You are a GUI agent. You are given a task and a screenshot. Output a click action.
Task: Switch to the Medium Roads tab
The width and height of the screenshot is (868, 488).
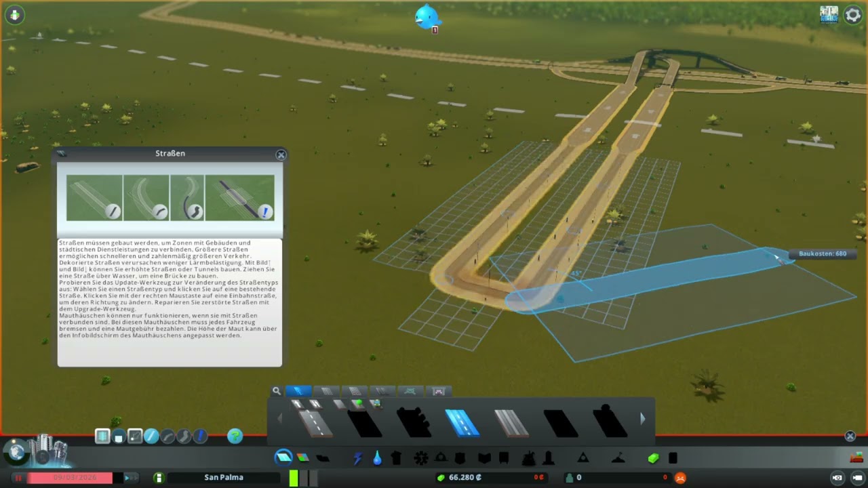click(x=326, y=391)
